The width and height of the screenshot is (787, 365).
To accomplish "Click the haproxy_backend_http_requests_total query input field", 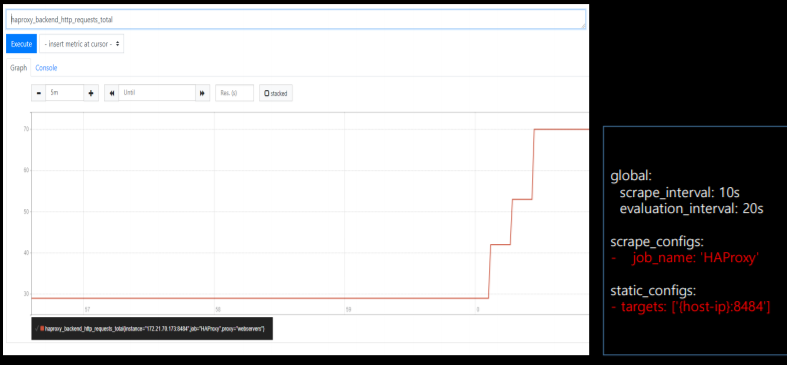I will (x=296, y=20).
